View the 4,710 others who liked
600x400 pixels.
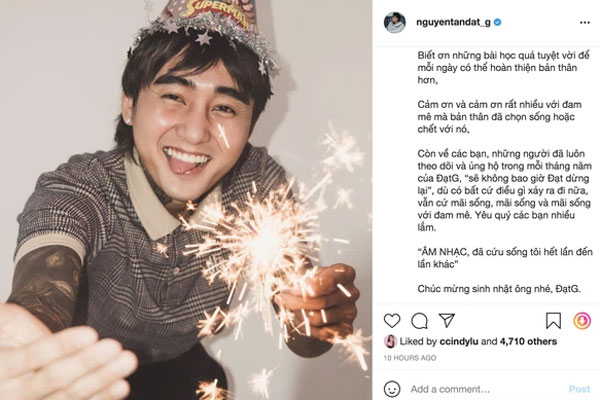[528, 341]
